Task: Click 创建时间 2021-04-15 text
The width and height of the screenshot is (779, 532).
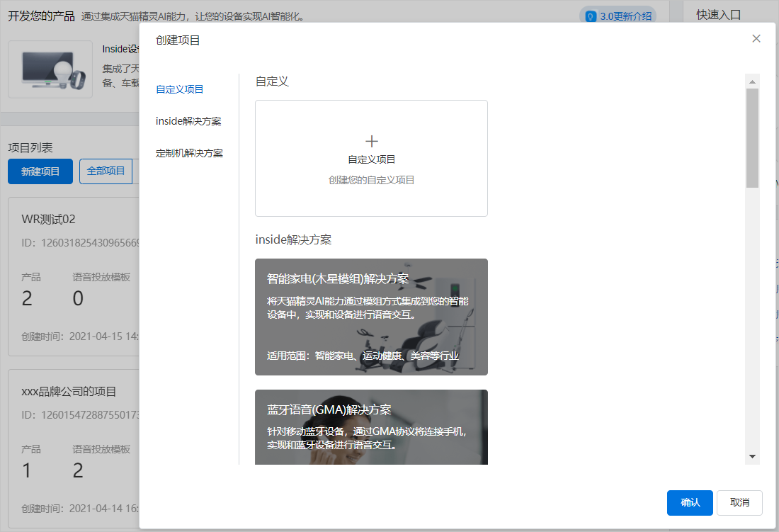Action: point(81,336)
